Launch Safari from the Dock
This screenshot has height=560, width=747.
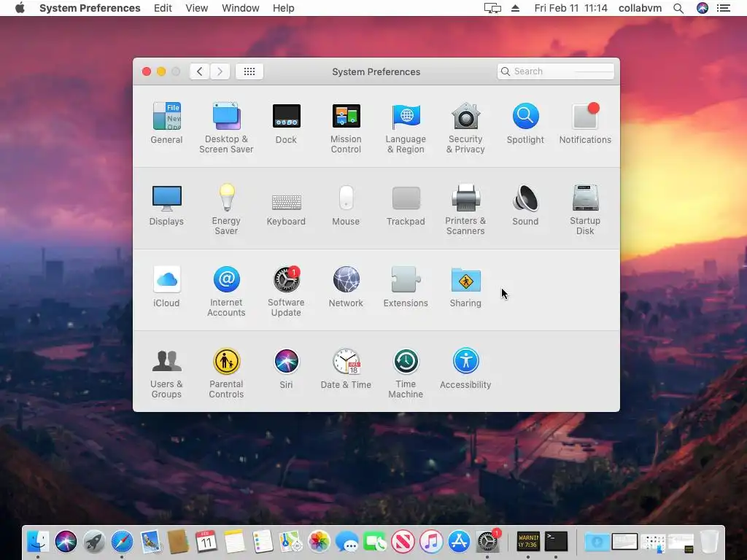tap(122, 542)
